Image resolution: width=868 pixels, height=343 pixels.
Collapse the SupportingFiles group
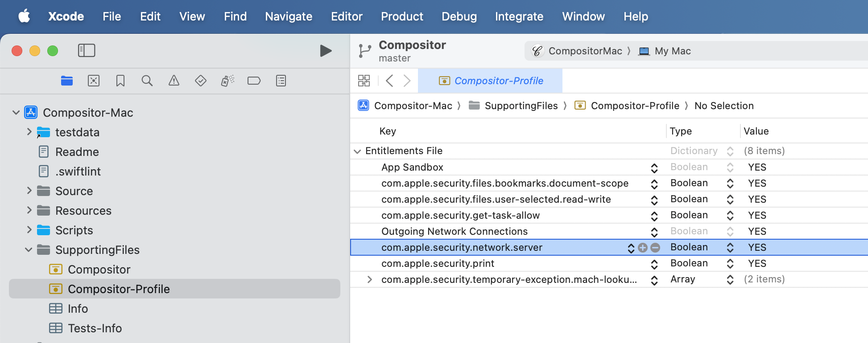(29, 250)
